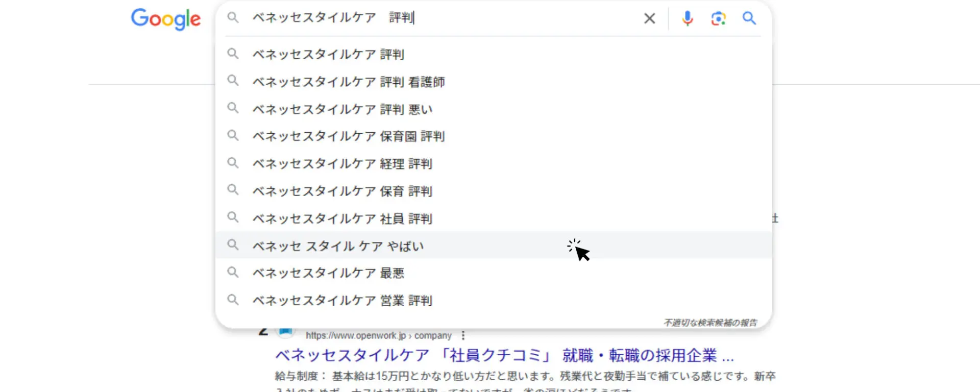This screenshot has width=980, height=392.
Task: Choose suggestion ベネッセスタイルケア 評判 悪い
Action: 494,109
